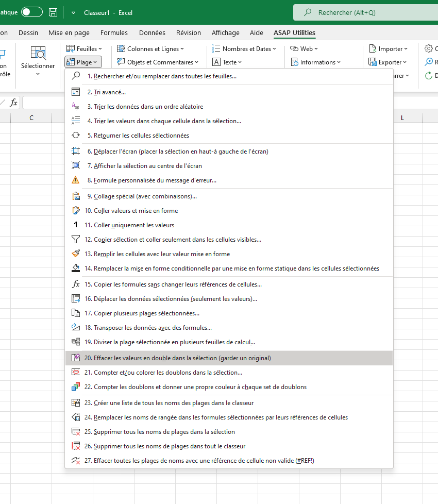Click the fx insert function button
438x504 pixels.
[13, 103]
